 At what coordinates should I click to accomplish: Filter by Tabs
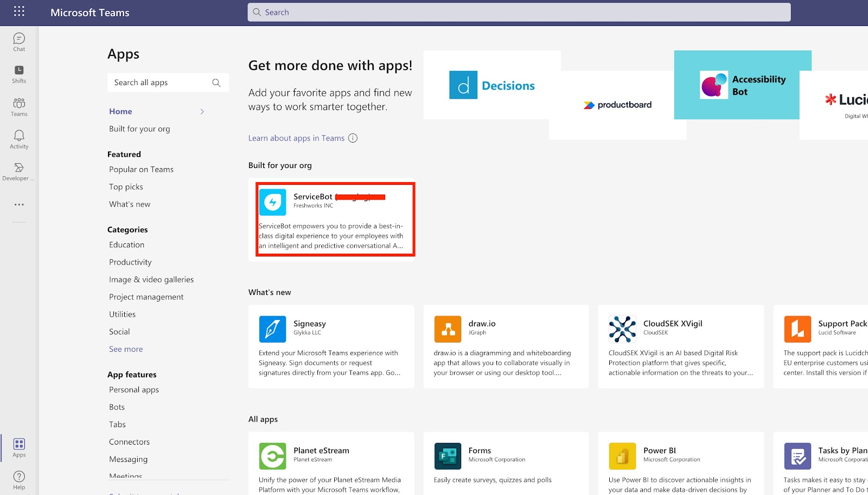click(x=117, y=425)
